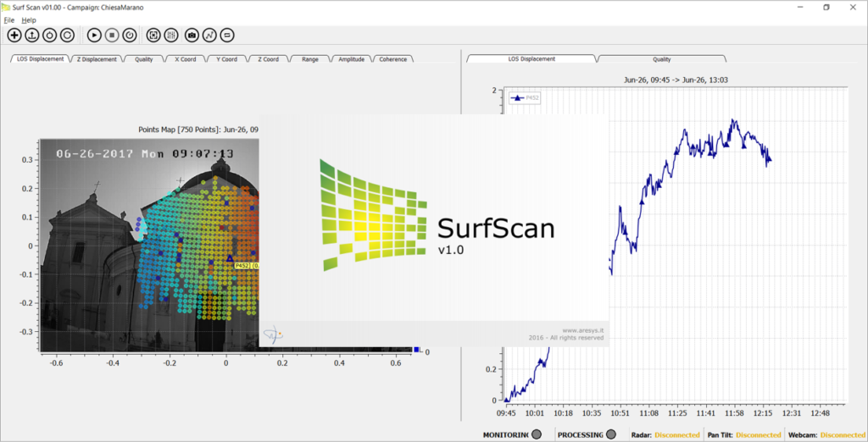This screenshot has height=442, width=868.
Task: Click the Aresys logo in splash footer
Action: click(272, 334)
